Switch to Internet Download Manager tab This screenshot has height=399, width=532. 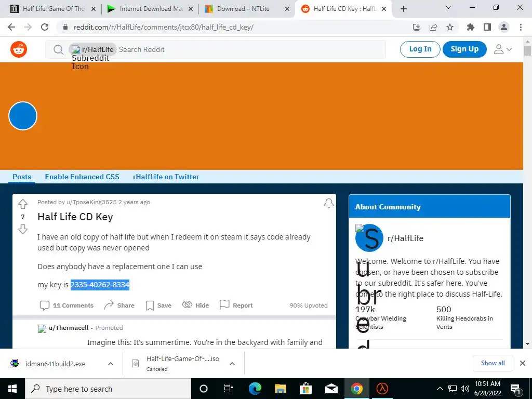(151, 9)
